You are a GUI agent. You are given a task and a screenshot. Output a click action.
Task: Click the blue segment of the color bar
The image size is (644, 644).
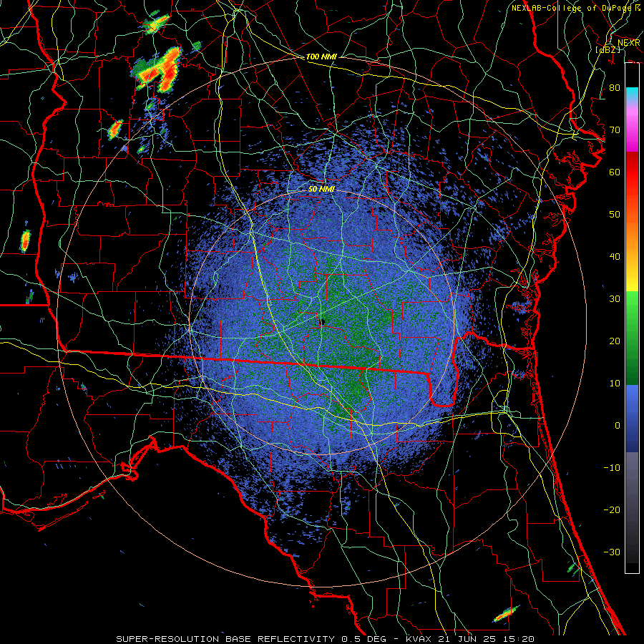pos(632,419)
